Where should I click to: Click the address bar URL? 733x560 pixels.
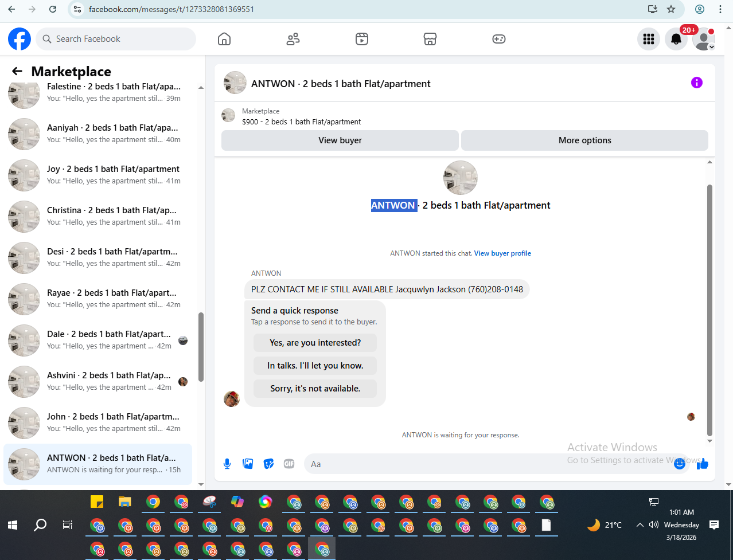(171, 9)
